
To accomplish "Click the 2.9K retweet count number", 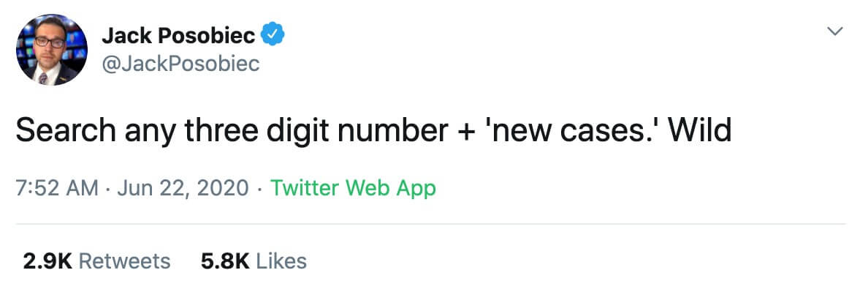I will pos(47,261).
